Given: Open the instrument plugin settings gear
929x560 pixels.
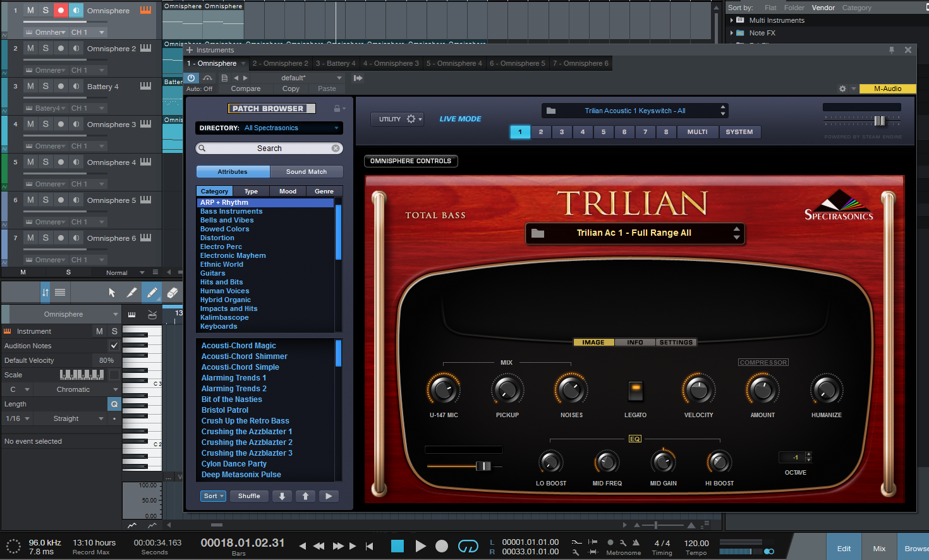Looking at the screenshot, I should pos(842,88).
